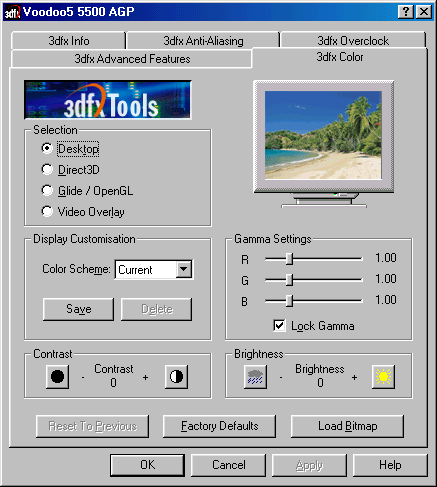Decrease contrast with the black circle icon
This screenshot has width=437, height=487.
pyautogui.click(x=57, y=377)
